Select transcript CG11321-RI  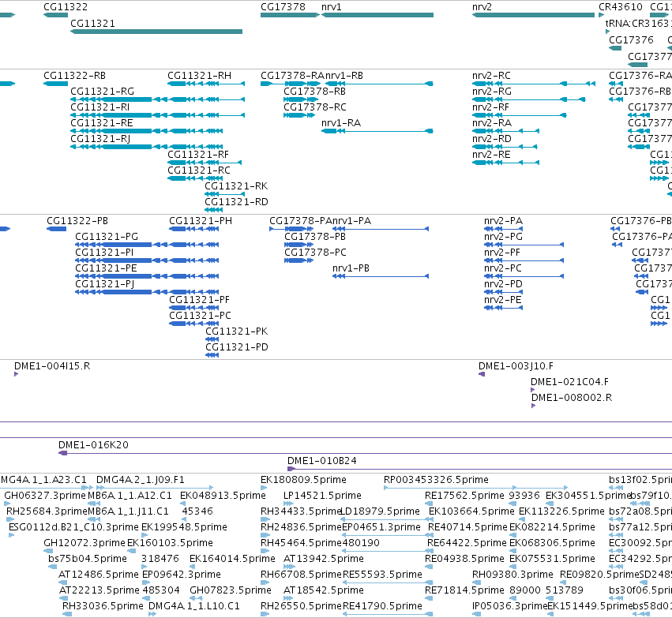coord(99,107)
